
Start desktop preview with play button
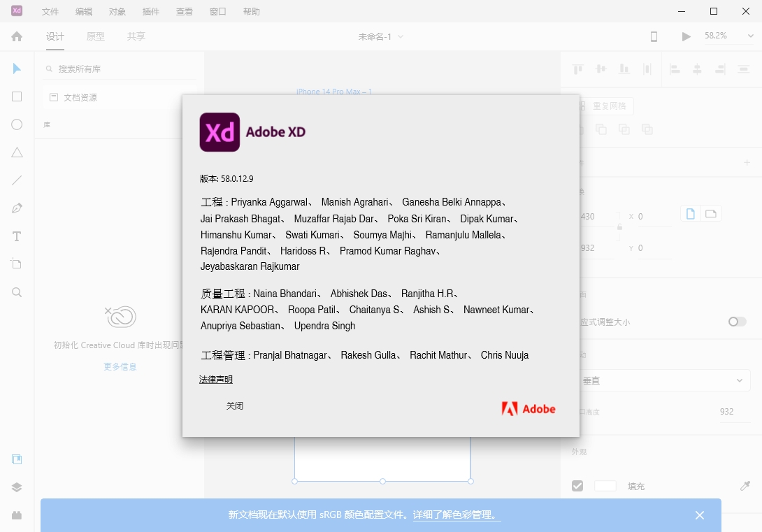pyautogui.click(x=686, y=36)
